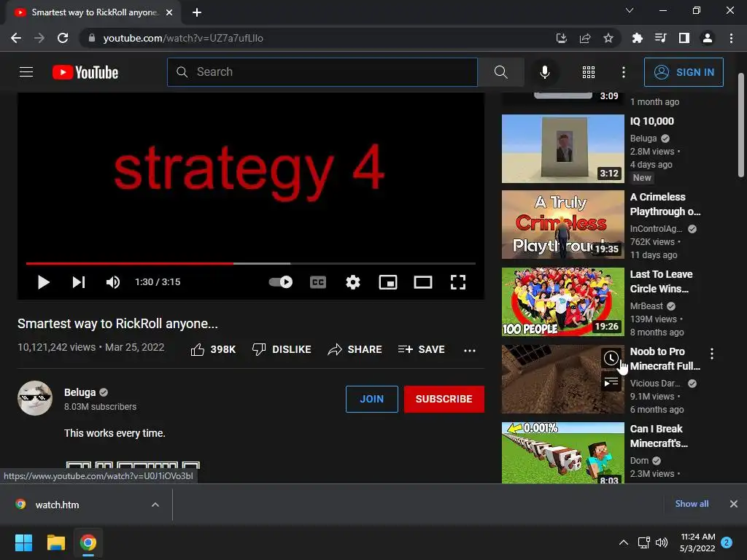Screen dimensions: 747x560
Task: Subscribe to the Beluga channel
Action: (x=444, y=399)
